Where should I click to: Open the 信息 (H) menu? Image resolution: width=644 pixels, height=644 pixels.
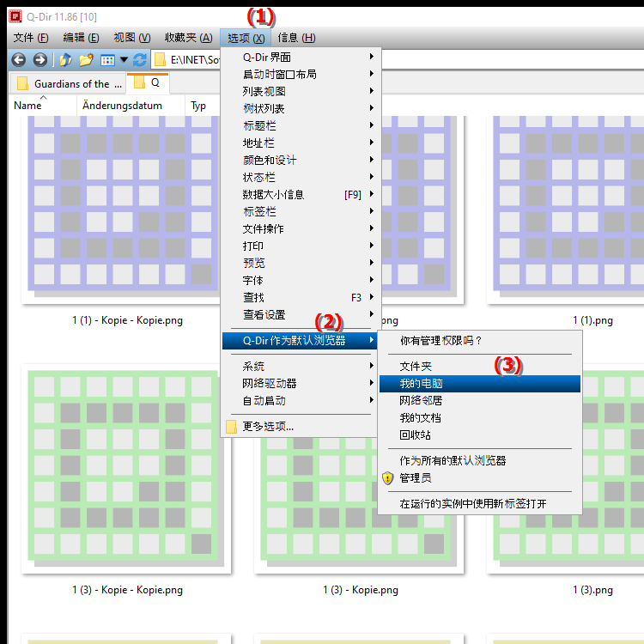click(296, 38)
